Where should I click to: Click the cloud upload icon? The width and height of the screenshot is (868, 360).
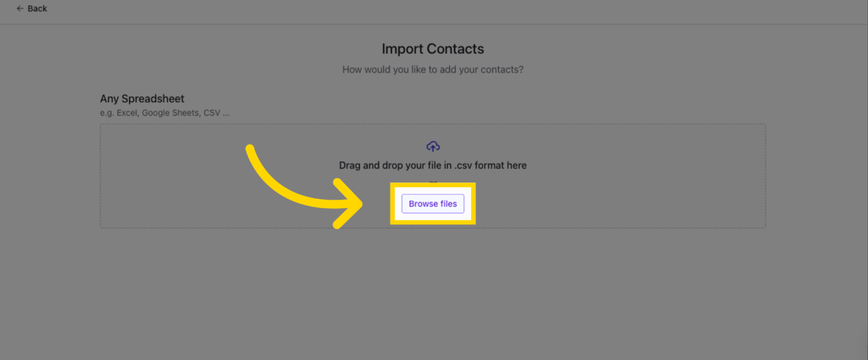[x=433, y=146]
